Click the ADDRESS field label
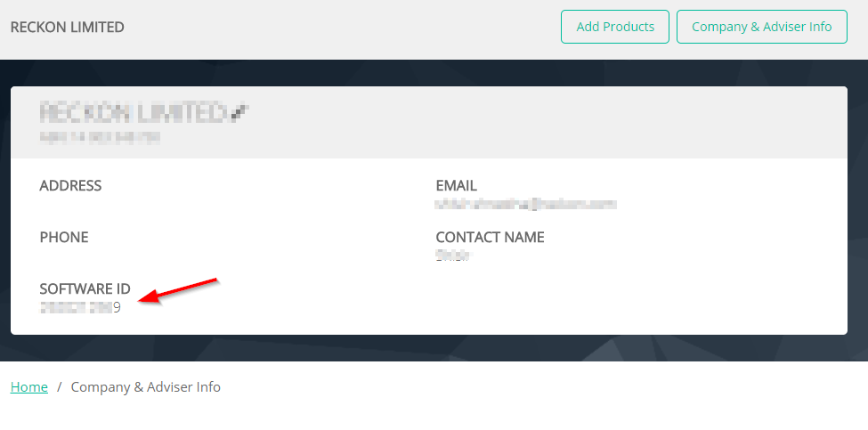This screenshot has height=430, width=868. [70, 185]
